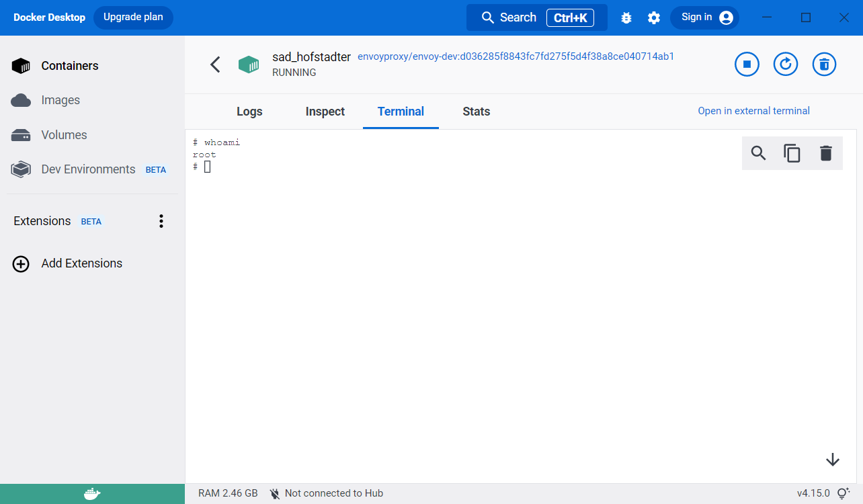The image size is (863, 504).
Task: Close the Docker Desktop window
Action: tap(844, 17)
